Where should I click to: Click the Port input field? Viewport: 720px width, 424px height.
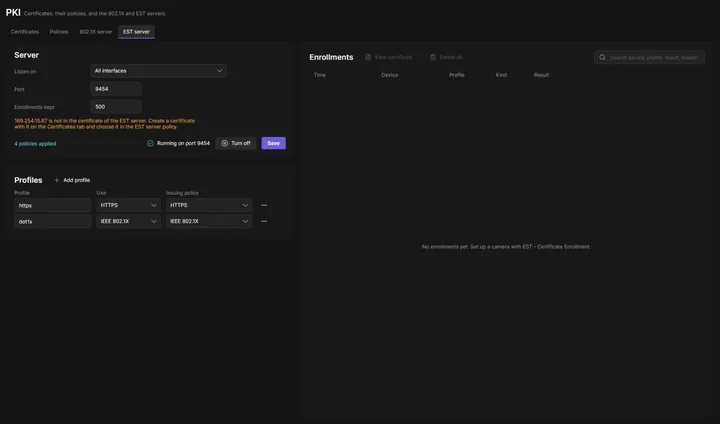tap(116, 89)
